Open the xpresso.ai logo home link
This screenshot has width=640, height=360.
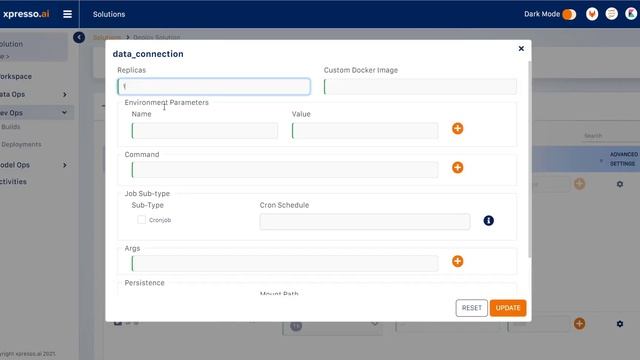[25, 14]
